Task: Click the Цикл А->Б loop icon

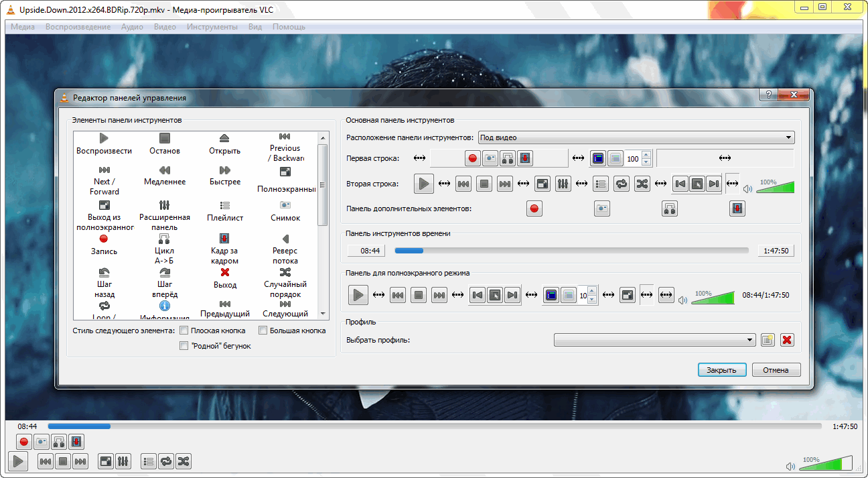Action: (165, 239)
